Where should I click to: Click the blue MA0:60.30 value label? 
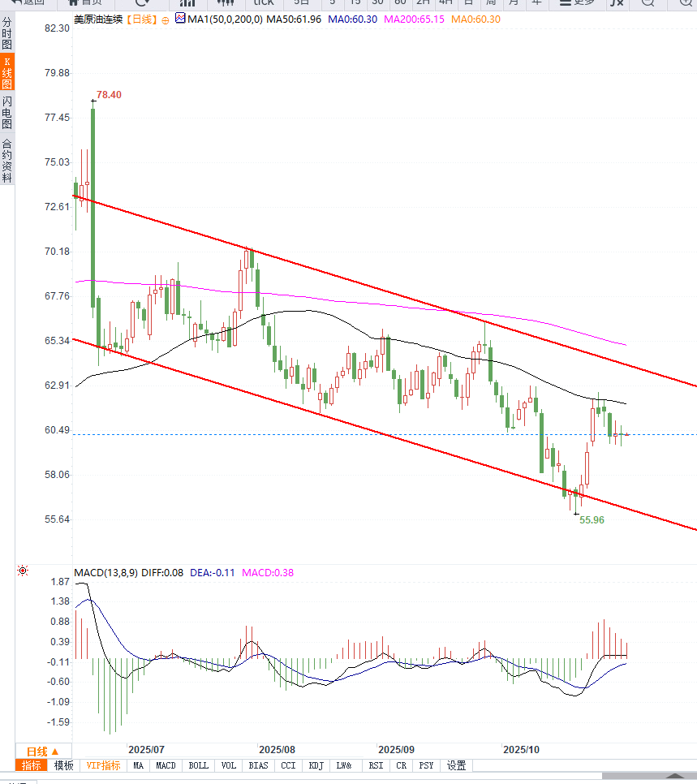coord(352,19)
